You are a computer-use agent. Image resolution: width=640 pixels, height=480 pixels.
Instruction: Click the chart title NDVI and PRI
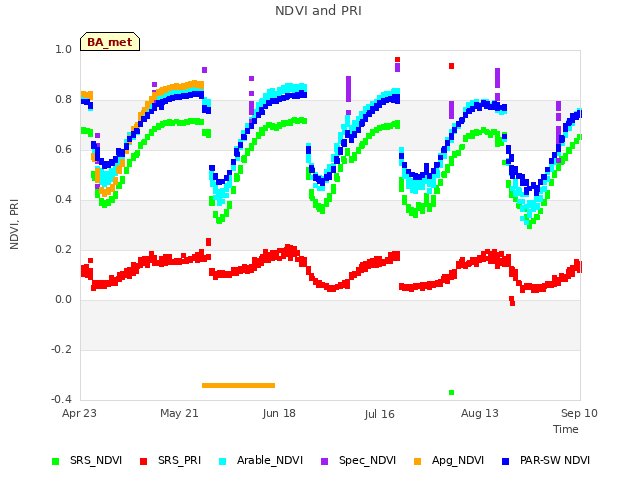pyautogui.click(x=318, y=11)
